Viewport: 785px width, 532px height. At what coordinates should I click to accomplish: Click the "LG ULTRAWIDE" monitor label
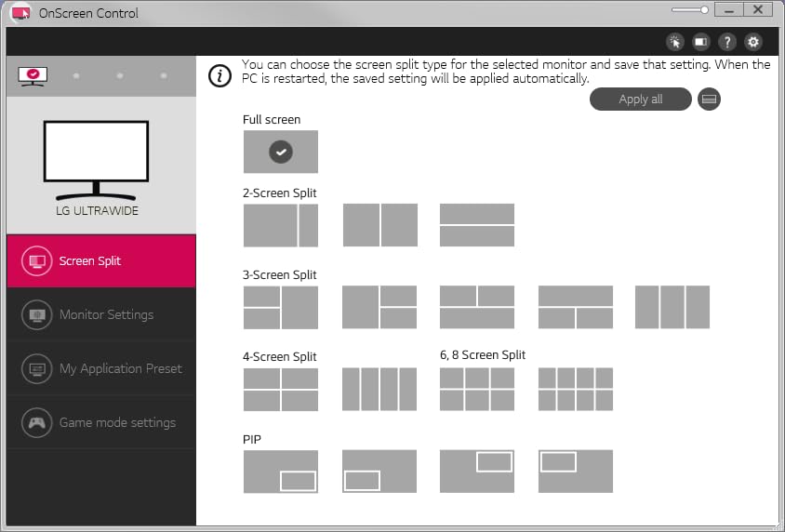click(x=97, y=211)
